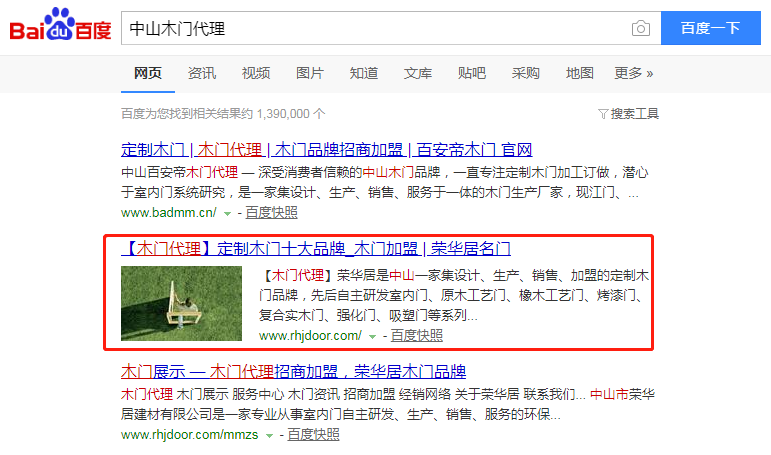Open 百度快照 for the badmm.cn result
Image resolution: width=771 pixels, height=455 pixels.
271,212
